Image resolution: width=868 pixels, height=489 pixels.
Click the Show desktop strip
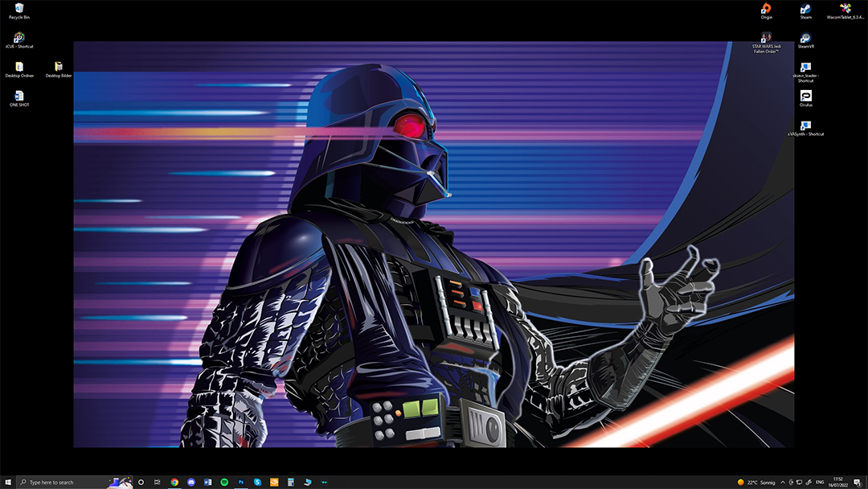pos(866,483)
